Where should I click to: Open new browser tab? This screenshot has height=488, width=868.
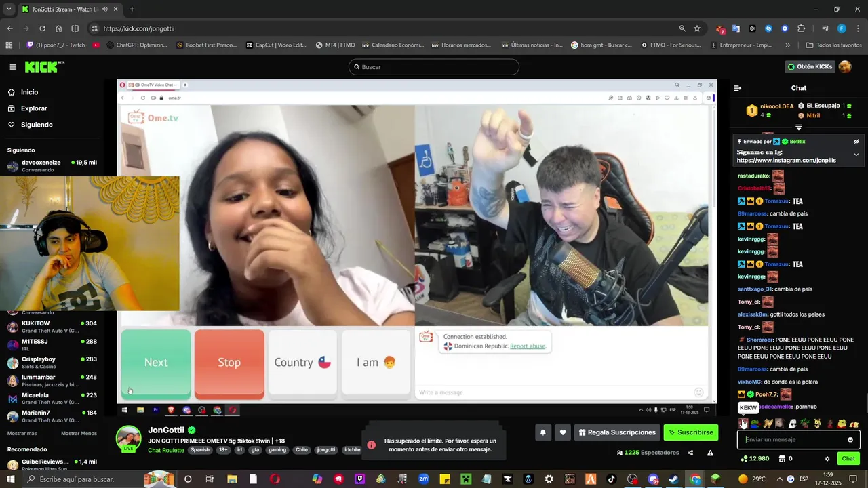click(x=132, y=9)
